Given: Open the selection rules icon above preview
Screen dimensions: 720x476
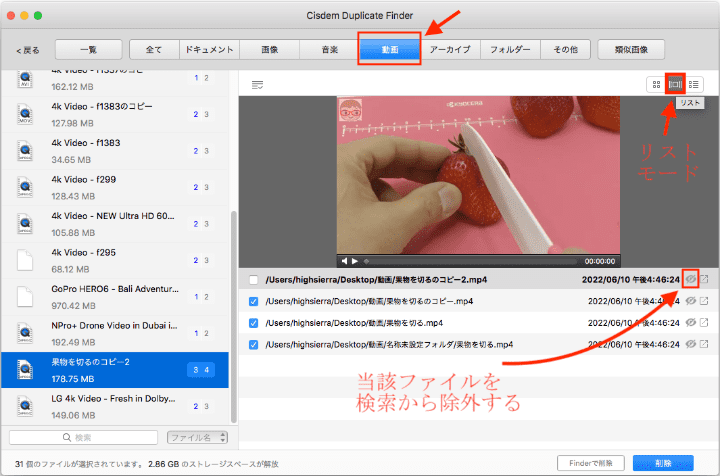Looking at the screenshot, I should (x=258, y=85).
